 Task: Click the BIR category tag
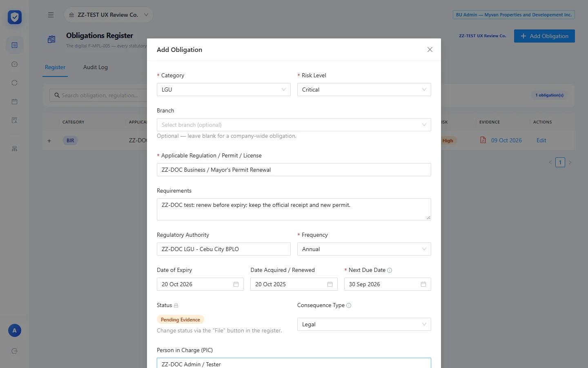[70, 141]
